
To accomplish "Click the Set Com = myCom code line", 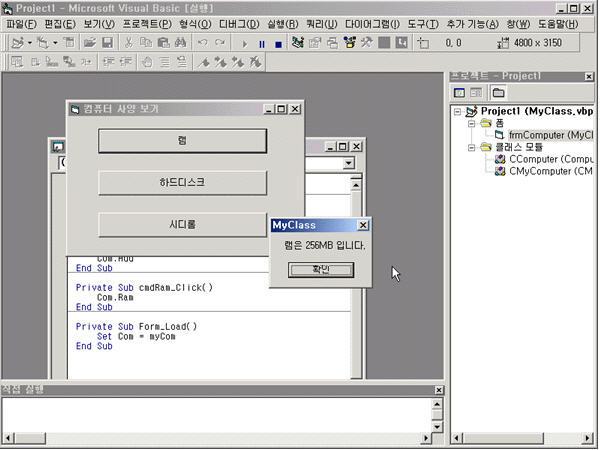I will click(x=136, y=337).
